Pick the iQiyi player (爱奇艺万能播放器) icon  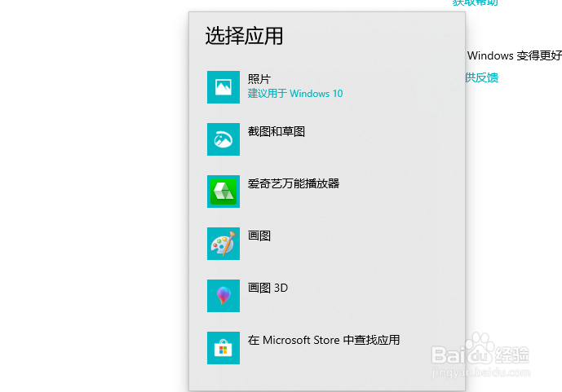(223, 192)
